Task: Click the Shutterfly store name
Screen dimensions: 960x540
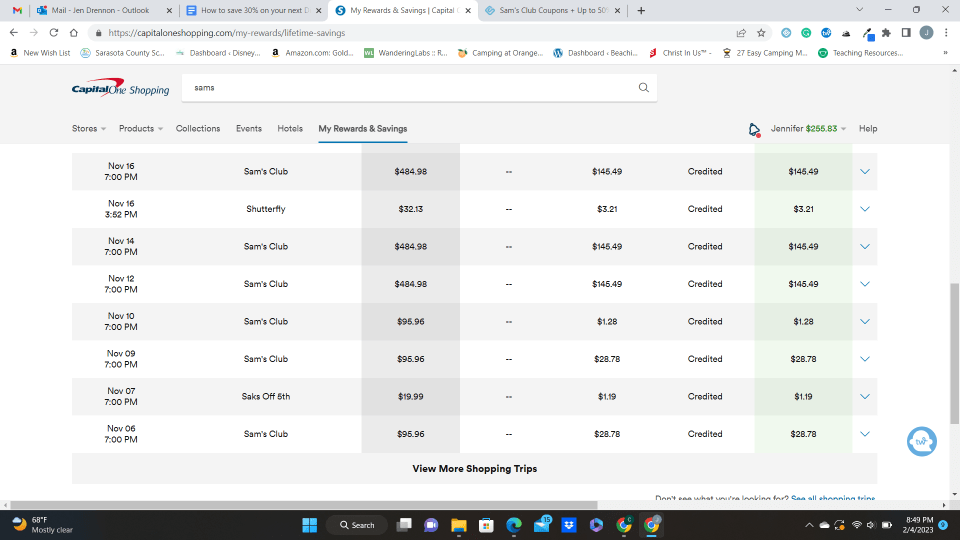Action: (266, 209)
